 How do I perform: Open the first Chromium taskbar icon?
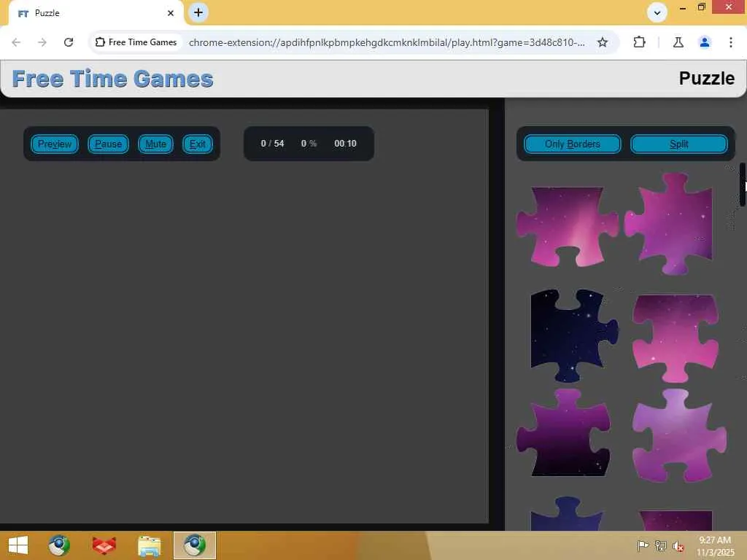59,545
